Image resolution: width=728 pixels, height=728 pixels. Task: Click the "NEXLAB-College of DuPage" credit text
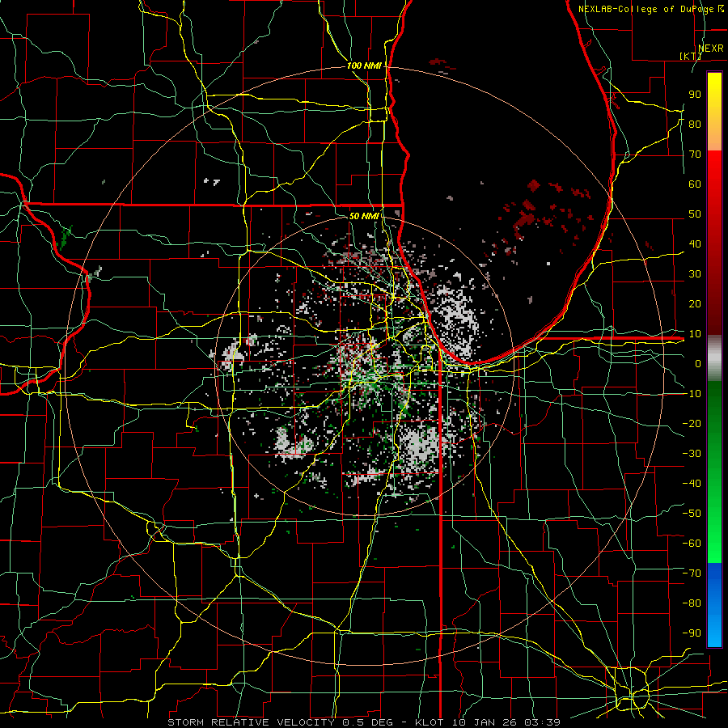646,9
